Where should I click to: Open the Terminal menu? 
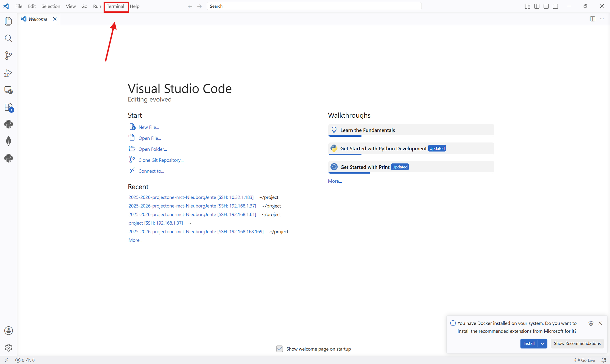click(115, 6)
